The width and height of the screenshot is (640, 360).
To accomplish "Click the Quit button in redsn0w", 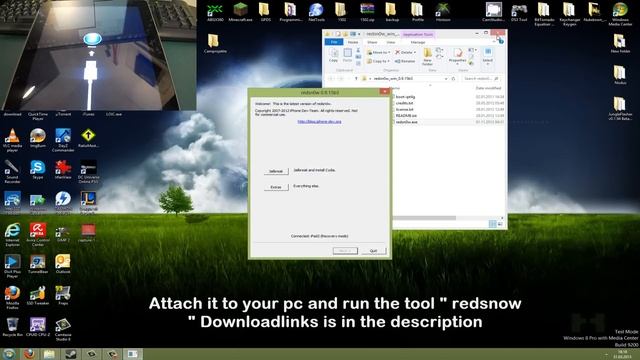I will point(373,251).
